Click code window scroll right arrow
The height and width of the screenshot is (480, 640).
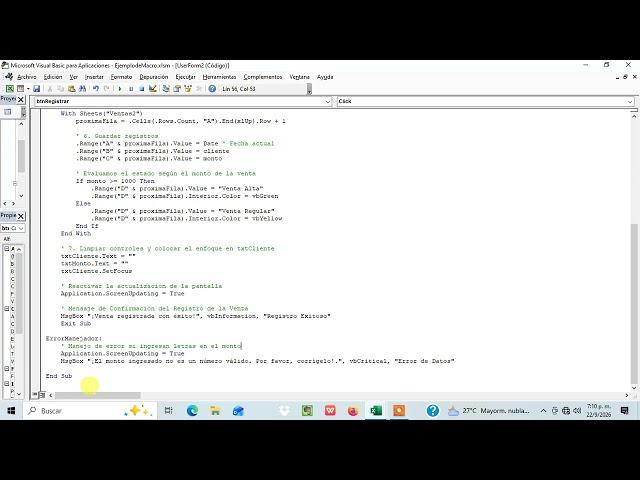627,395
